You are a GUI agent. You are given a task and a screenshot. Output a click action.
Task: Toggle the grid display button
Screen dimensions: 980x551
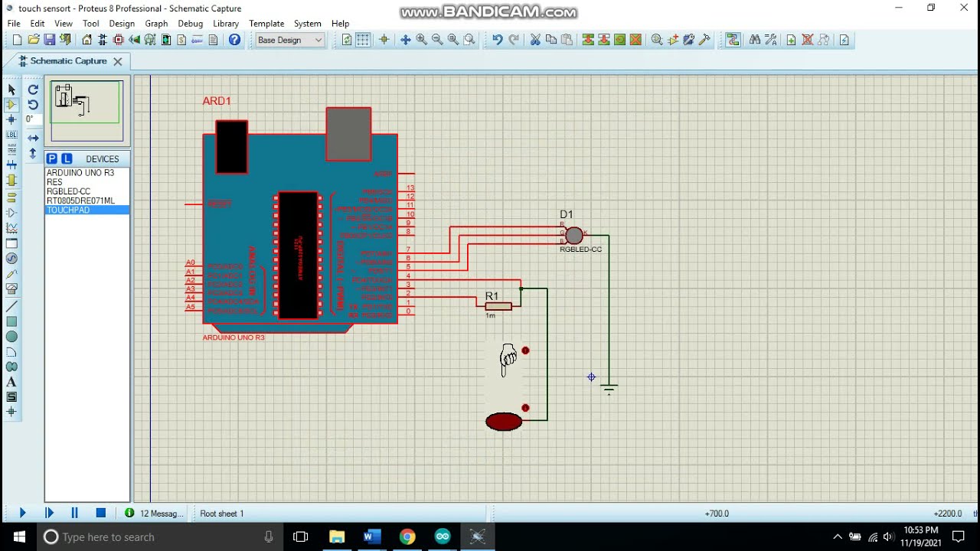tap(363, 40)
